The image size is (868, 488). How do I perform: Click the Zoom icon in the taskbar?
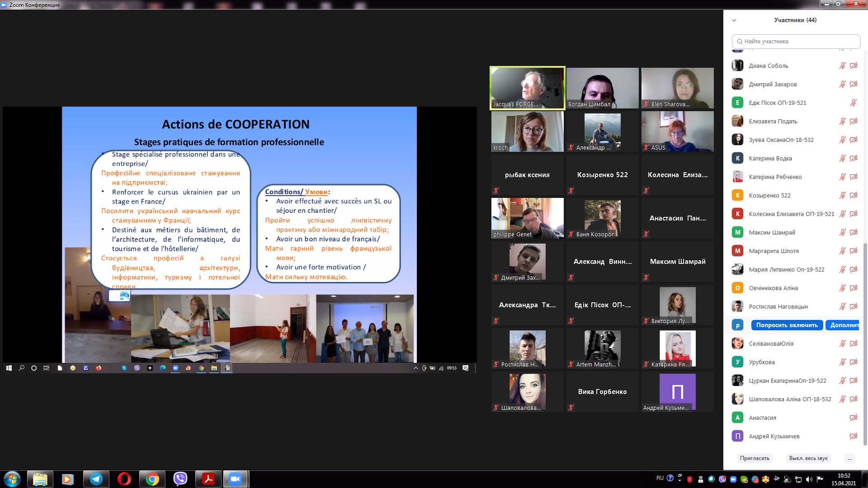pyautogui.click(x=235, y=479)
